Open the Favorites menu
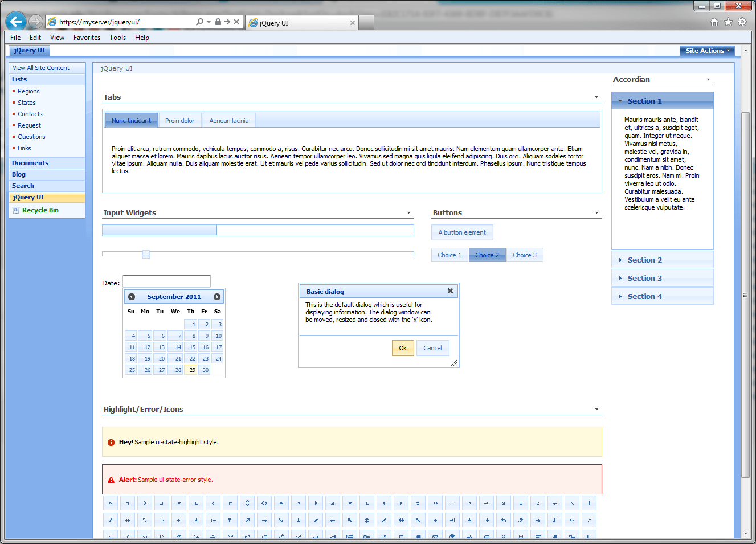The height and width of the screenshot is (544, 756). (x=87, y=38)
